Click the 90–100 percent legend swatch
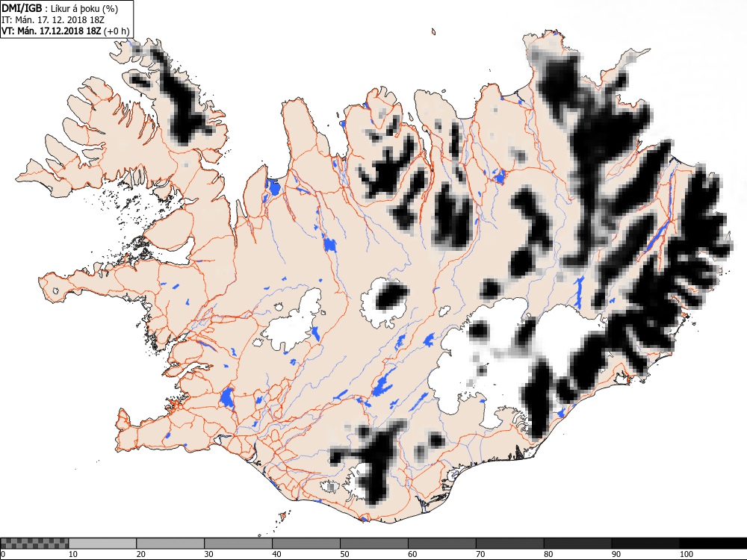The height and width of the screenshot is (560, 747). [x=645, y=544]
